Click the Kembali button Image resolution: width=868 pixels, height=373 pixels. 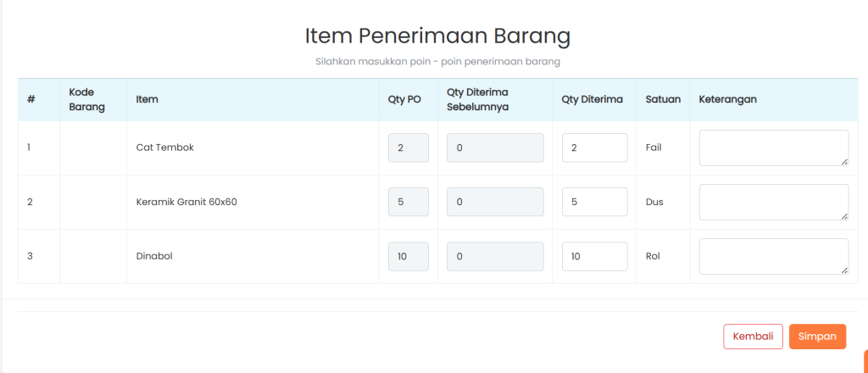(753, 337)
